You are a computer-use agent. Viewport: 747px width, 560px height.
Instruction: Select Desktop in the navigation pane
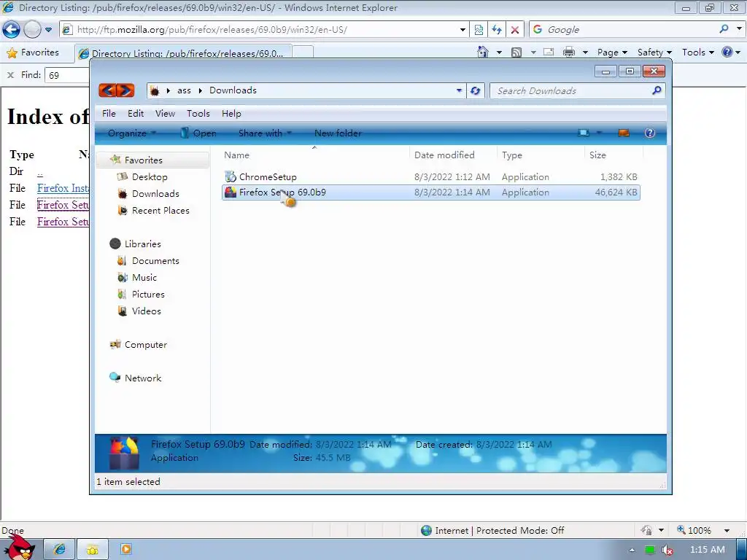[x=150, y=176]
